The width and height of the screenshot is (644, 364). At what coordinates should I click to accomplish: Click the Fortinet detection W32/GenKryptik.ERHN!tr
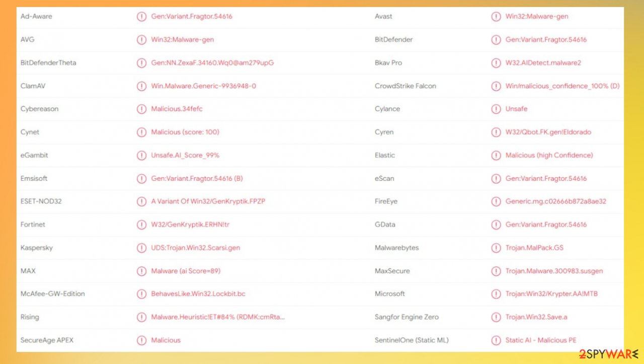coord(190,225)
